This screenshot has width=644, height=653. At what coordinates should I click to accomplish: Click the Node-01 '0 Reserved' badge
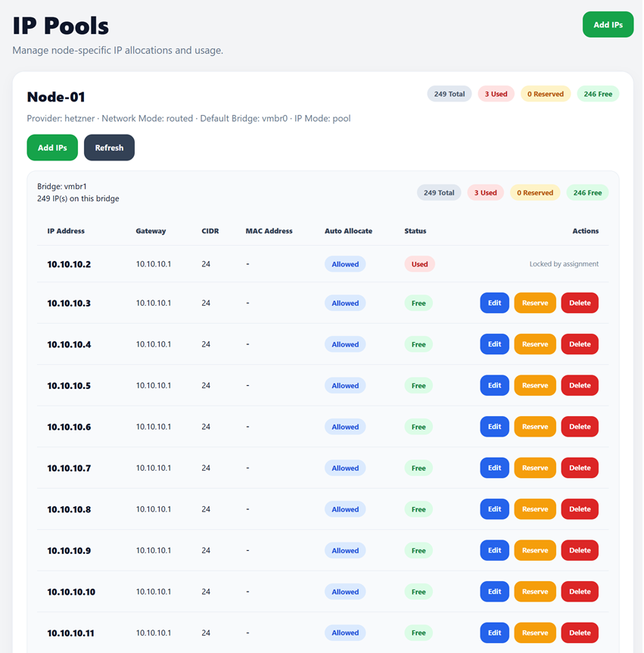546,94
